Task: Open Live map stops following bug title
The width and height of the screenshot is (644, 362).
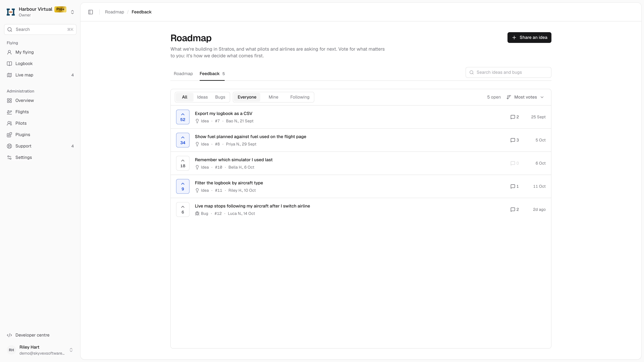Action: pyautogui.click(x=252, y=206)
